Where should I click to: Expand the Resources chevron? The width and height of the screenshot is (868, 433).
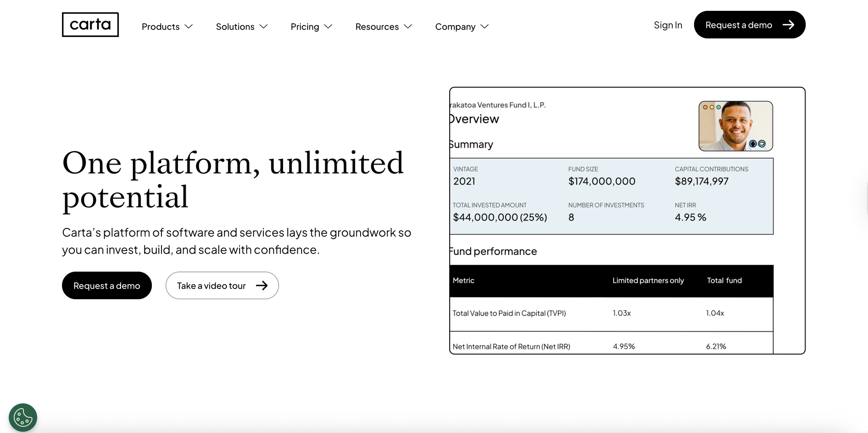click(x=408, y=26)
